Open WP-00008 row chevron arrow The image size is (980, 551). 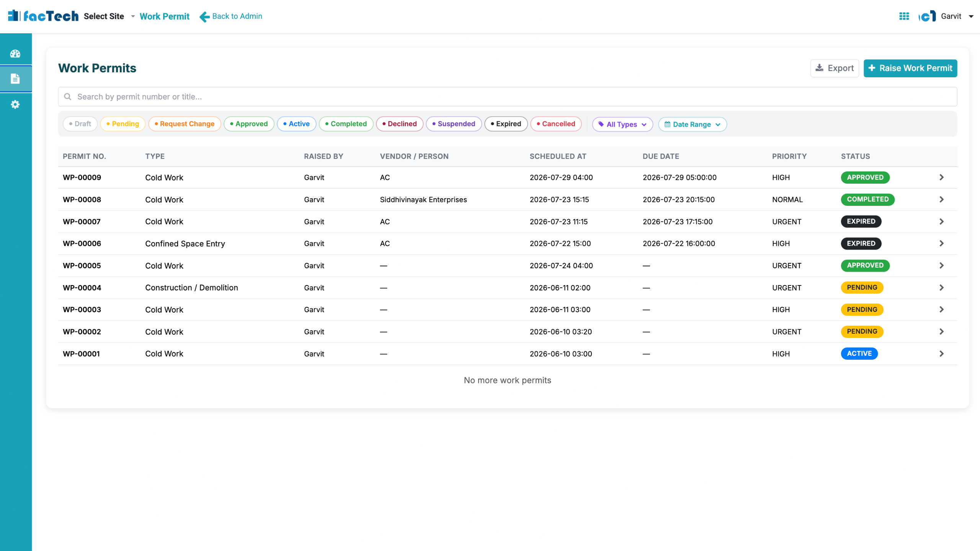[942, 199]
